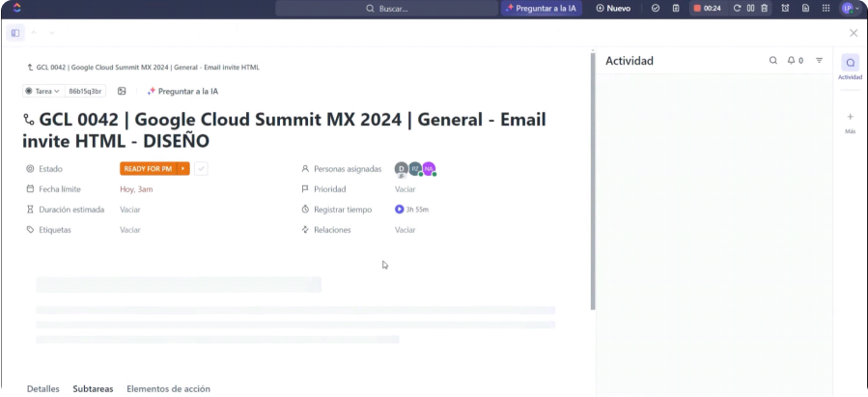Pause the tracked time timer
The width and height of the screenshot is (868, 397).
tap(750, 9)
